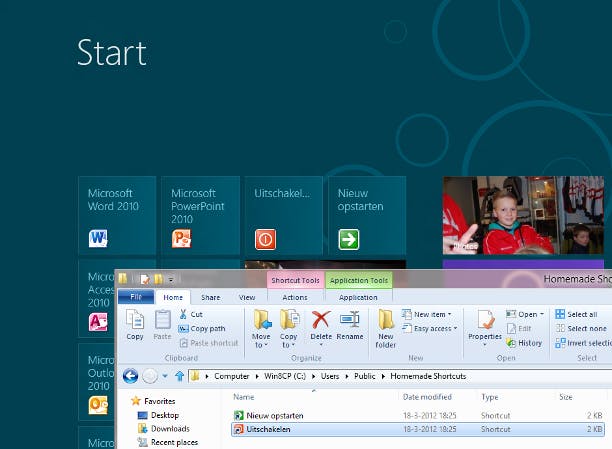Open the Microsoft Word 2010 tile
612x449 pixels.
point(117,216)
